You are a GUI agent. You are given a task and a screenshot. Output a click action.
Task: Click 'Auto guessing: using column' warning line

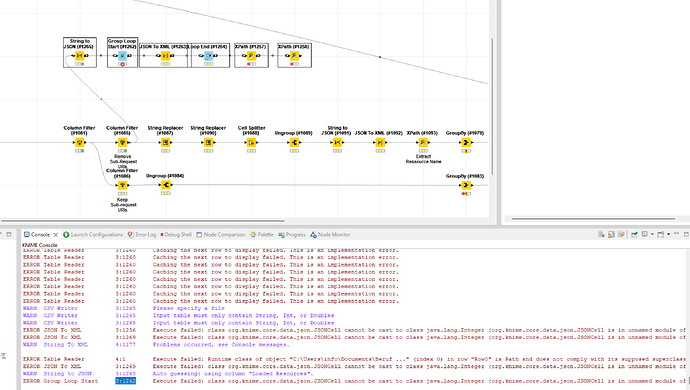[x=233, y=374]
